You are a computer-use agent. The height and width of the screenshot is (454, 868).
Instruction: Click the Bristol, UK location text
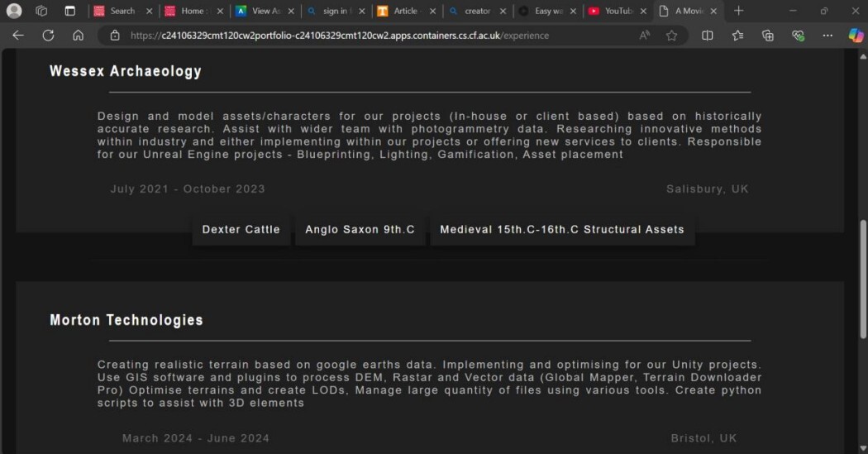pos(703,438)
